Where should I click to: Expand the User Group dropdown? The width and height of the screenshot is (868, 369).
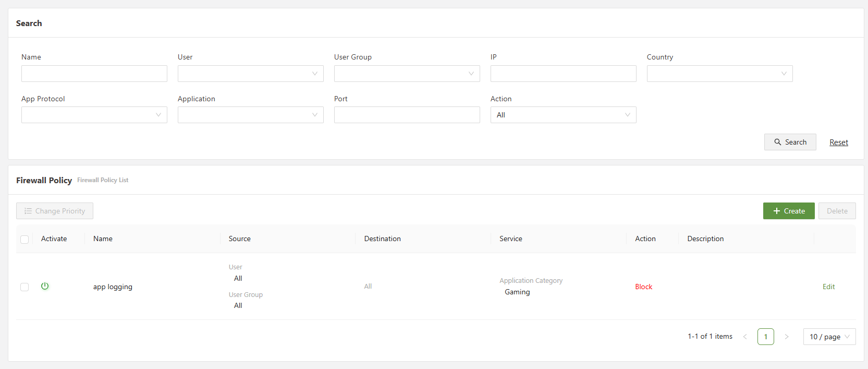point(407,74)
